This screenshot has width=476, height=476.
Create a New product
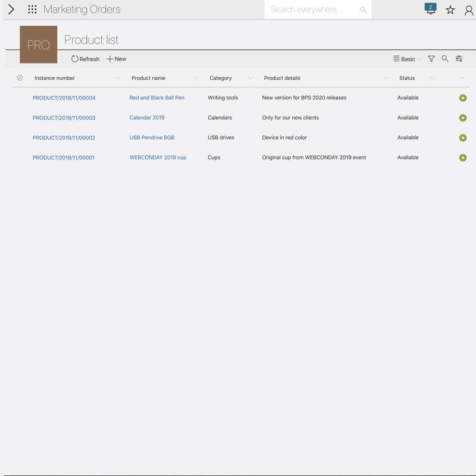click(x=117, y=59)
